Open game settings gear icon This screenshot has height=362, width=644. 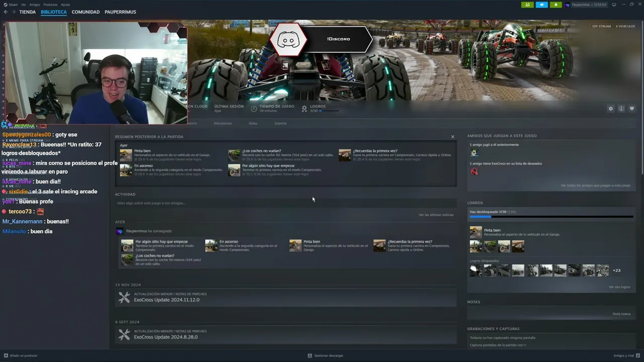point(611,109)
